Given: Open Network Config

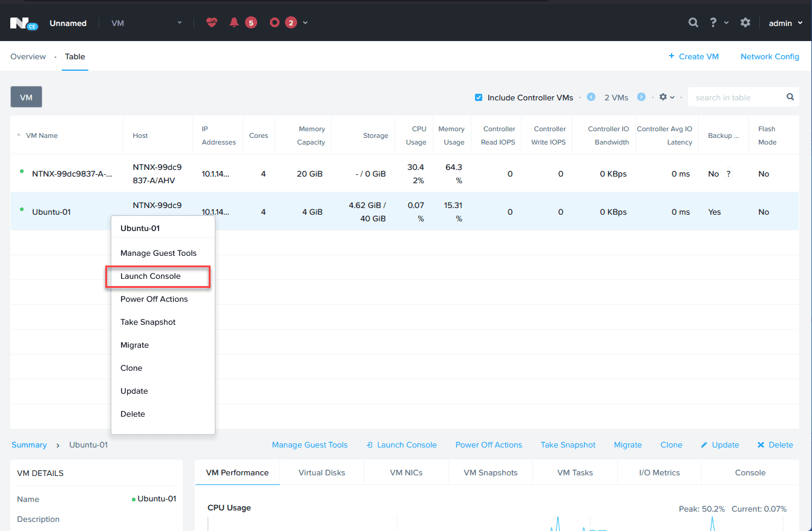Looking at the screenshot, I should 770,56.
